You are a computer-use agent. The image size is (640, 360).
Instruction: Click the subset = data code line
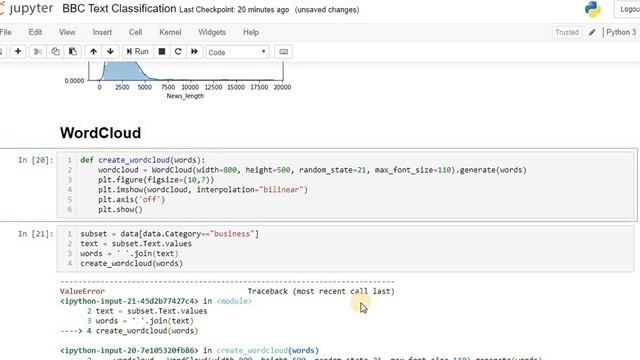(x=169, y=234)
